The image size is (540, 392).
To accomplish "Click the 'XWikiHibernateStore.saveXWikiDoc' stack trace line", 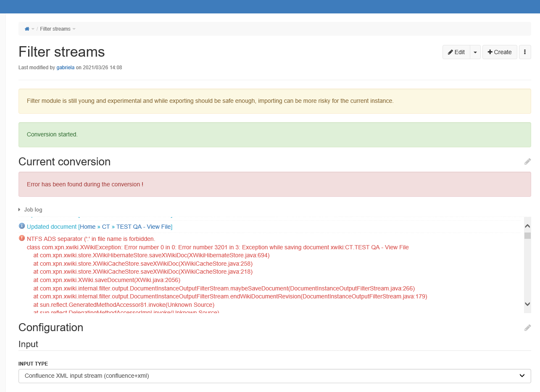I will click(x=152, y=255).
